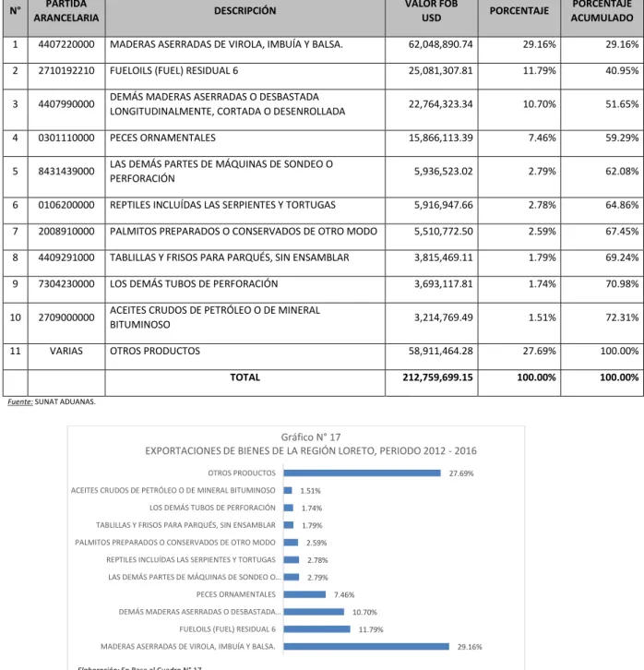Click the Fuente SUNAT ADUANAS note
This screenshot has width=644, height=670.
coord(52,401)
